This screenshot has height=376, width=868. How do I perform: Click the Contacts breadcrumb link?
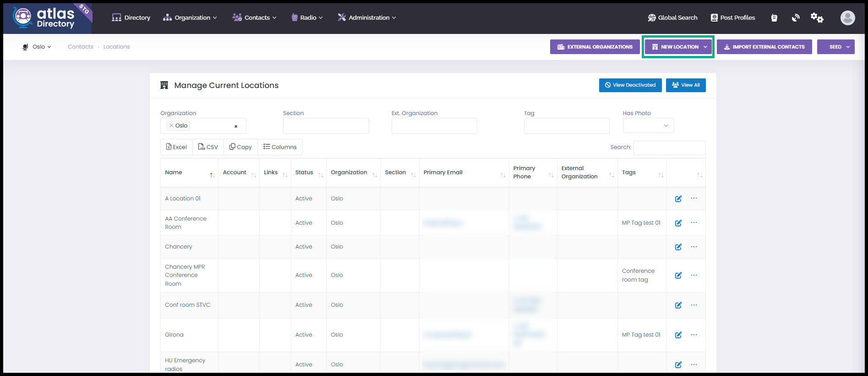81,47
